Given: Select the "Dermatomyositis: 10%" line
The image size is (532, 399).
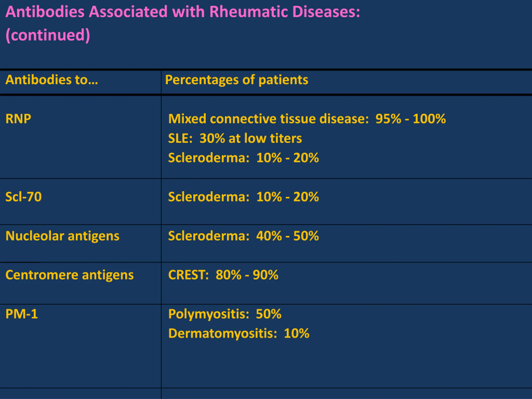Looking at the screenshot, I should point(239,334).
